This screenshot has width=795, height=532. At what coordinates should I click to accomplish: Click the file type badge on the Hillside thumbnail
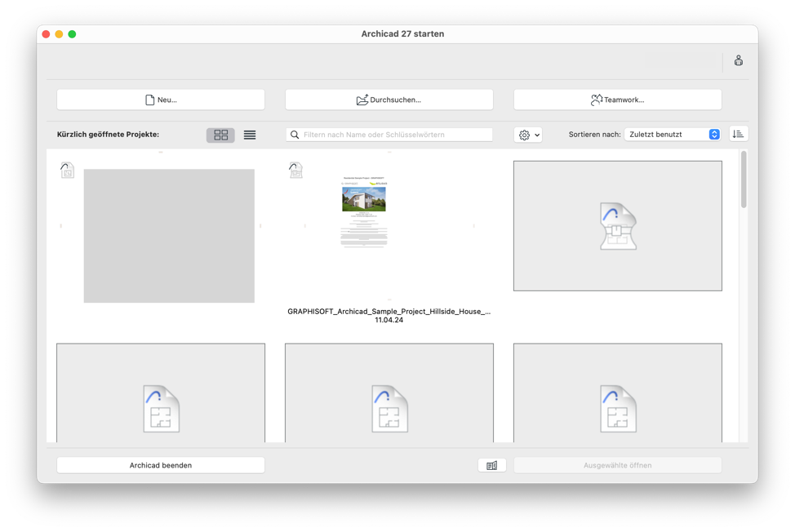[296, 171]
